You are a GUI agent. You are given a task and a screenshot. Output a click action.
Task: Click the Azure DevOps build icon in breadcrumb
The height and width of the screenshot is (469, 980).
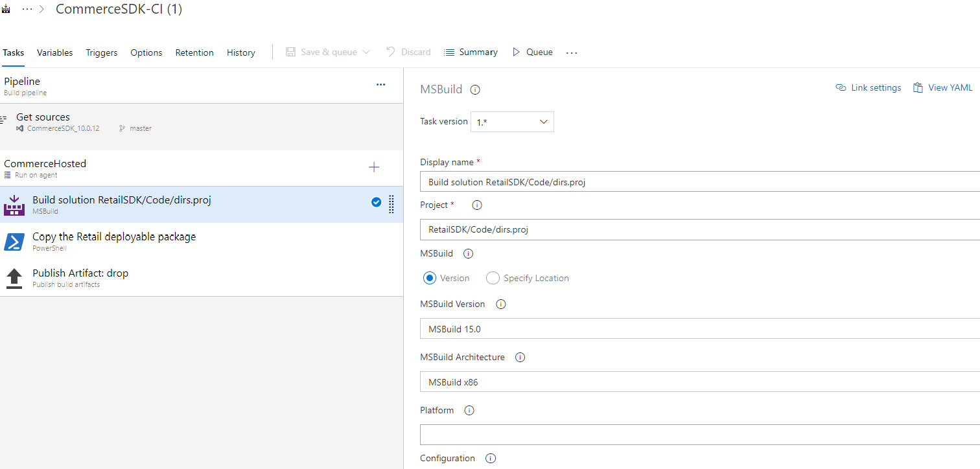(x=6, y=10)
